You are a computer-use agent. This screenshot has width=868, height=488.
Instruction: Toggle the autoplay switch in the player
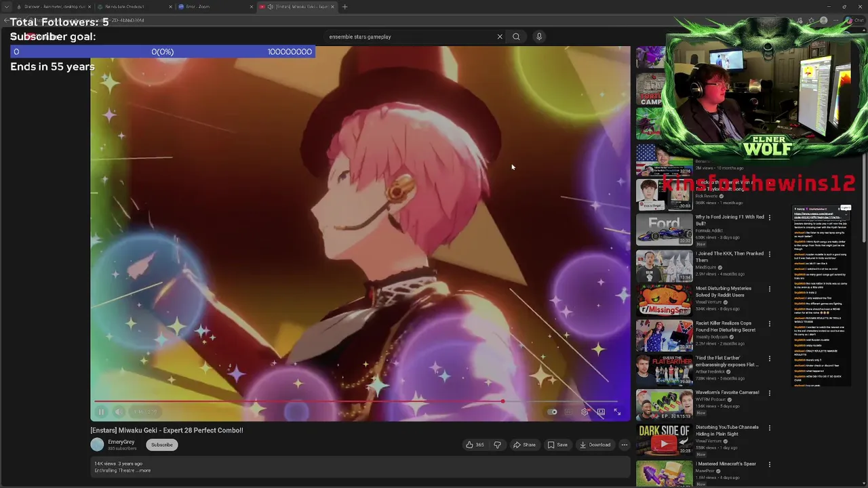coord(552,411)
